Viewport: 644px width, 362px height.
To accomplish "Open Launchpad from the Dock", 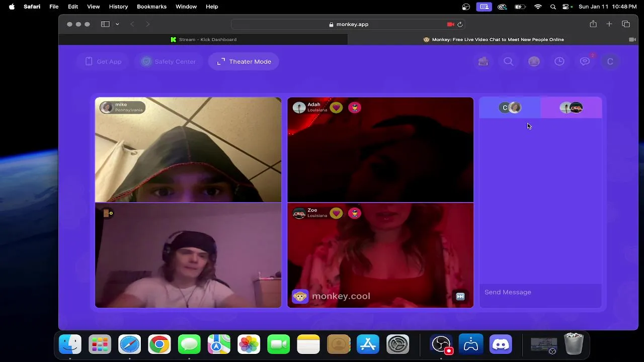I will click(100, 344).
